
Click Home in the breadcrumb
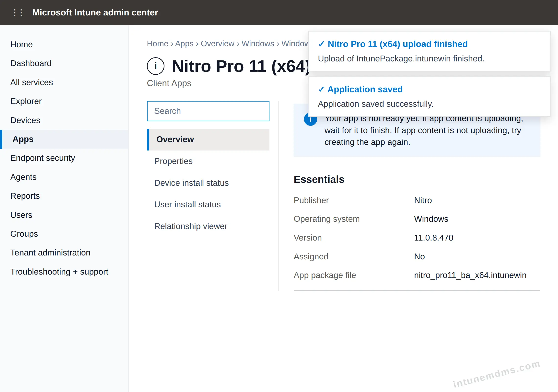pyautogui.click(x=157, y=44)
